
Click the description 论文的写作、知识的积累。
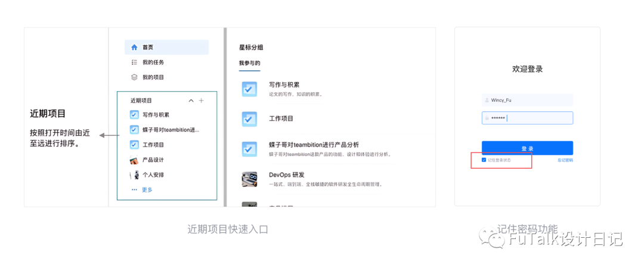[296, 94]
